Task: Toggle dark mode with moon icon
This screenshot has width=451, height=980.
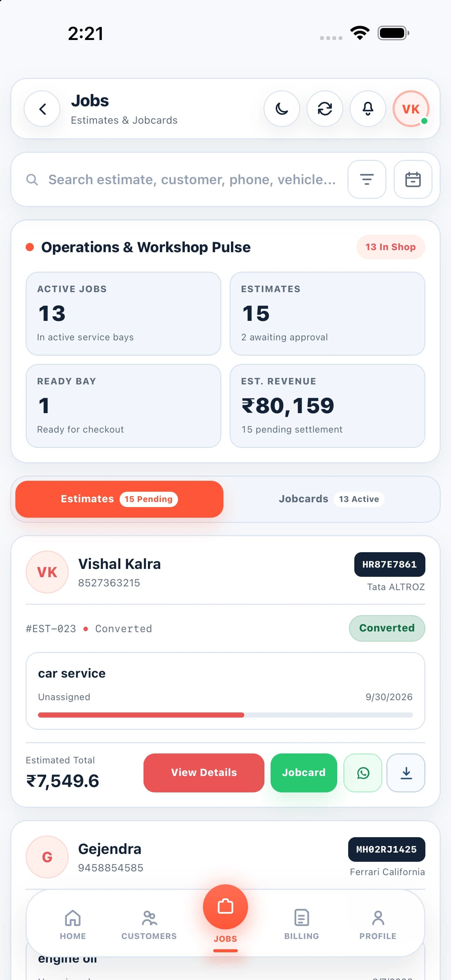Action: coord(282,109)
